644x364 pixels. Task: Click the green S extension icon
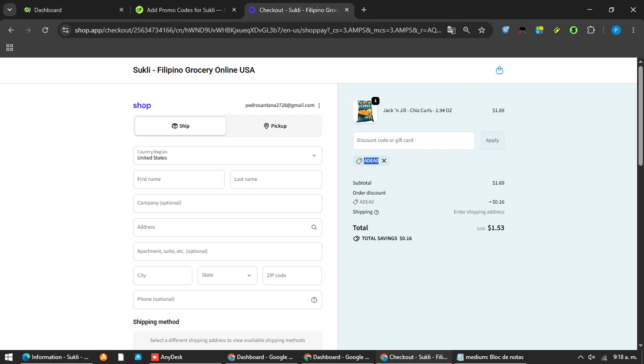(574, 30)
